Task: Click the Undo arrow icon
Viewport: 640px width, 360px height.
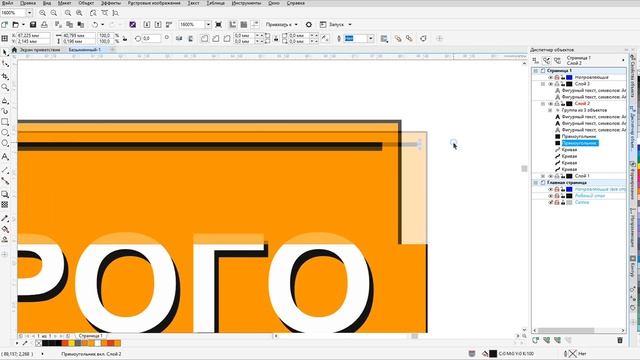Action: [95, 25]
